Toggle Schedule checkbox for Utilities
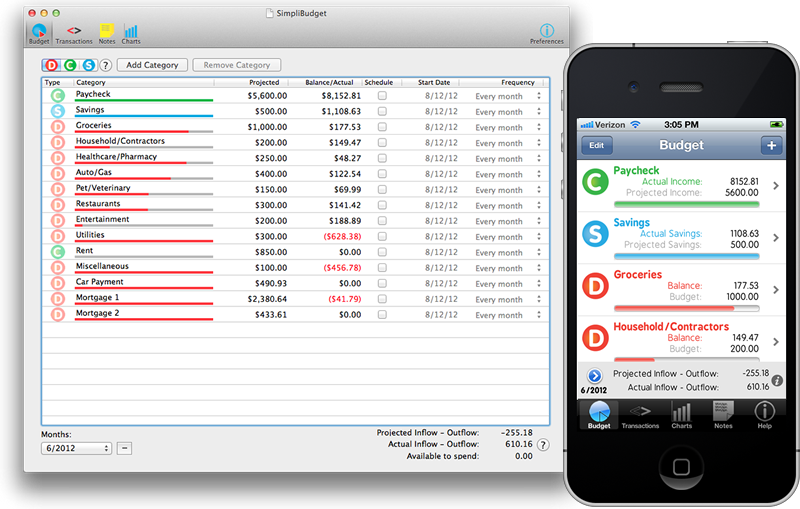800x509 pixels. 382,237
